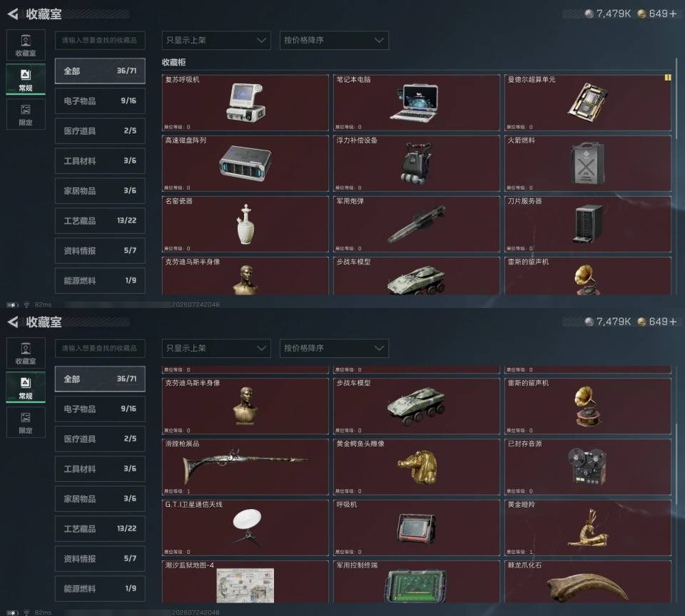The height and width of the screenshot is (616, 685).
Task: Click the plus icon beside 649 in upper screenshot
Action: [x=673, y=14]
